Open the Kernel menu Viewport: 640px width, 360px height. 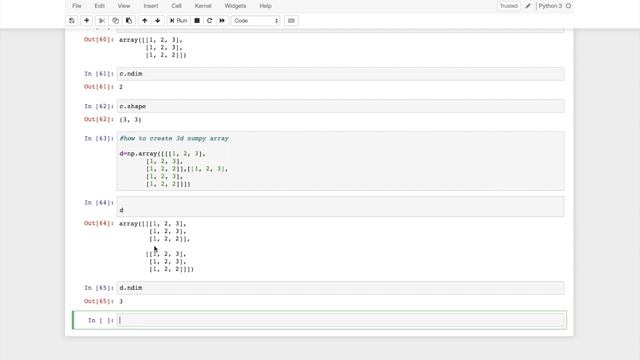(x=203, y=6)
